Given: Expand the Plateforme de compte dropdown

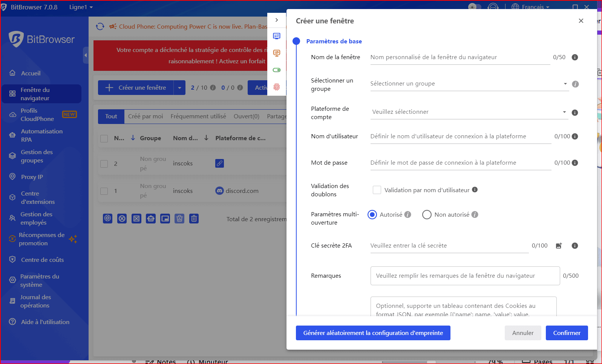Looking at the screenshot, I should pyautogui.click(x=469, y=112).
